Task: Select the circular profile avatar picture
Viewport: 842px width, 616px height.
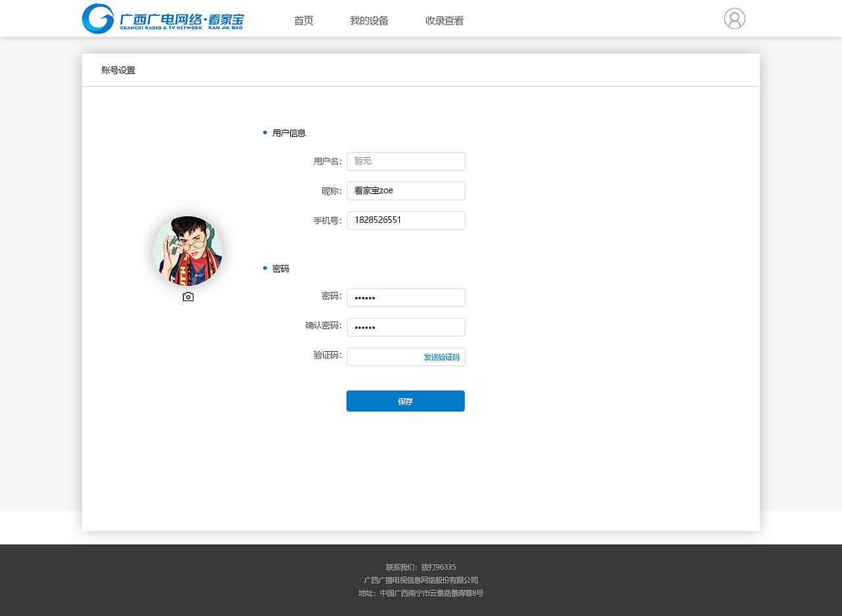Action: coord(187,251)
